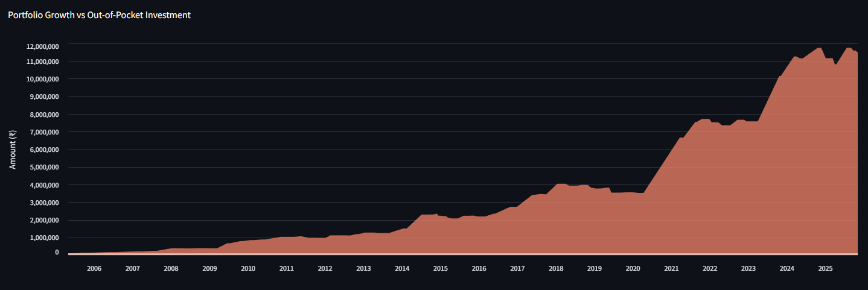Viewport: 868px width, 290px height.
Task: Click the 2014 x-axis year label
Action: coord(402,269)
